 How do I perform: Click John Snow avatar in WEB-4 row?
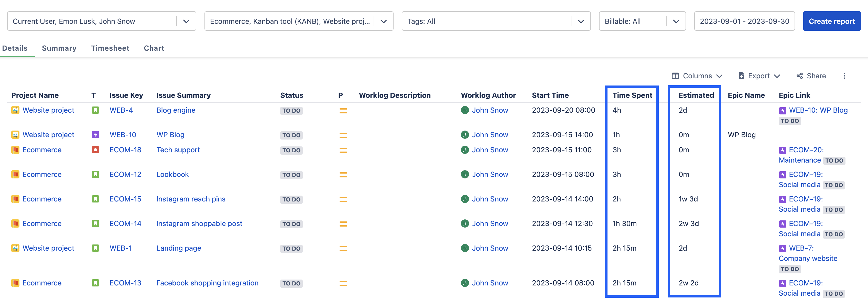pyautogui.click(x=465, y=110)
